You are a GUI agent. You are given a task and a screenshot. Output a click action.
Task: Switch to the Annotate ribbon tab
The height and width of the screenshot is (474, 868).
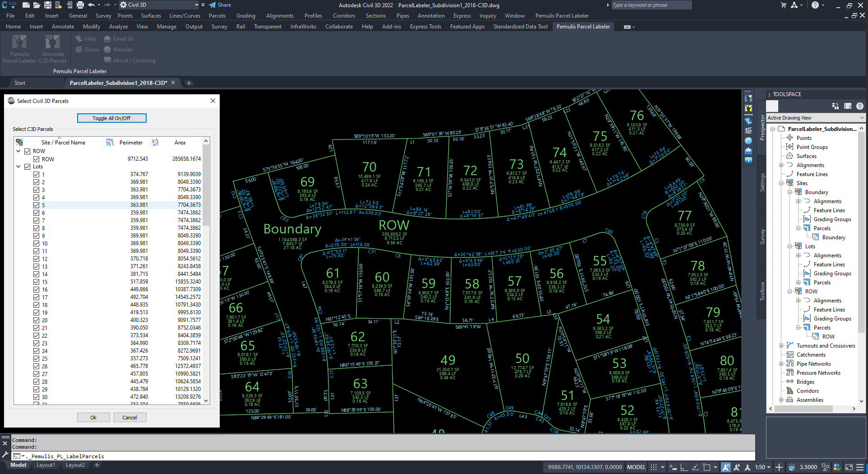(63, 27)
